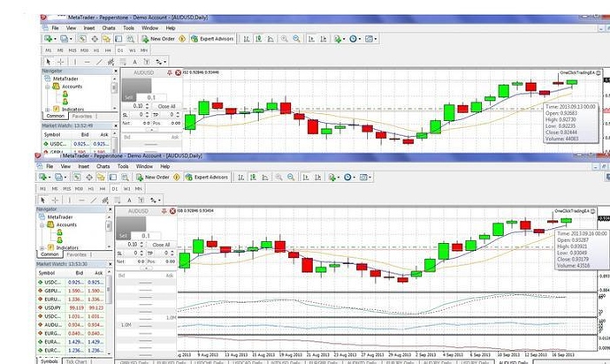Click Close All in bottom window trading panel
This screenshot has height=364, width=610.
(161, 245)
